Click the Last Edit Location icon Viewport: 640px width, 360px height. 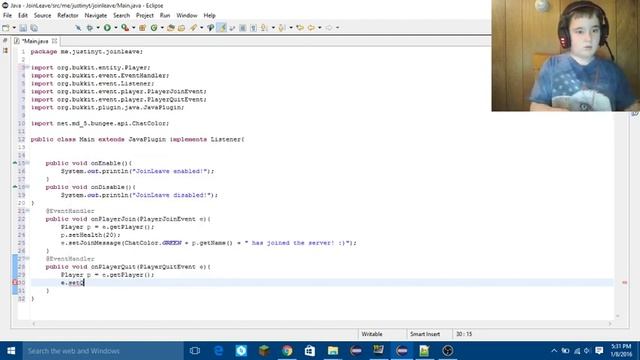pos(300,28)
